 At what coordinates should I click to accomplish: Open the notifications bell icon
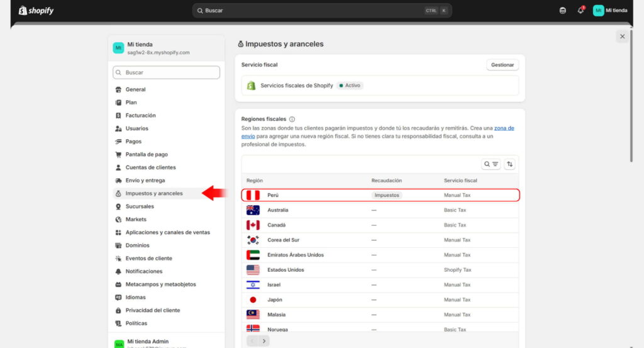tap(580, 10)
